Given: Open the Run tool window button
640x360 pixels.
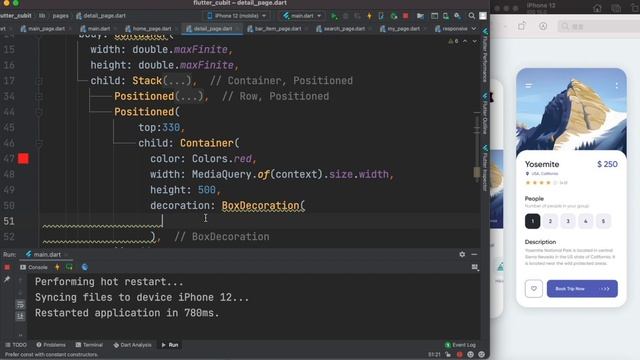Looking at the screenshot, I should point(170,345).
